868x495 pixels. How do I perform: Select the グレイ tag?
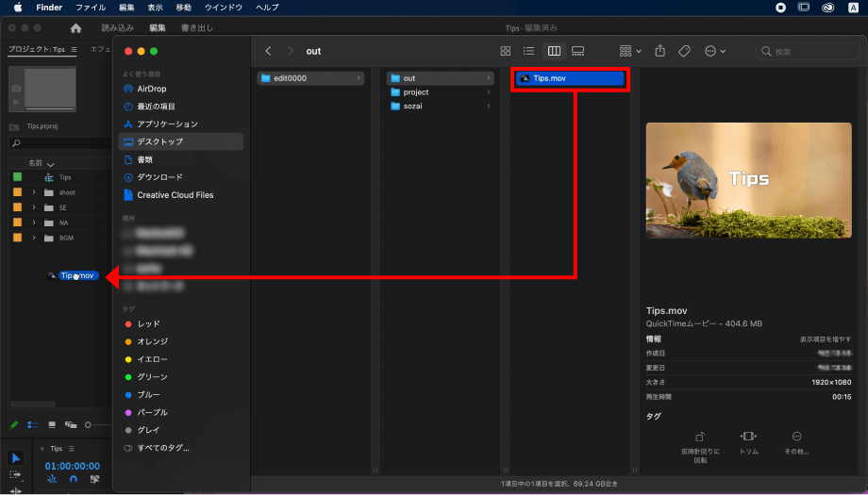click(x=180, y=430)
